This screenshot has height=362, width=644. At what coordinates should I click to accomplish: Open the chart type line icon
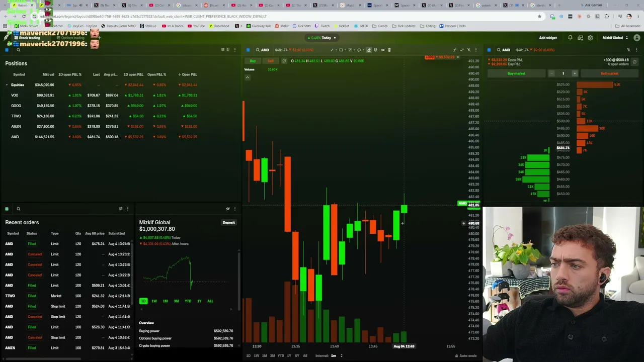coord(462,50)
